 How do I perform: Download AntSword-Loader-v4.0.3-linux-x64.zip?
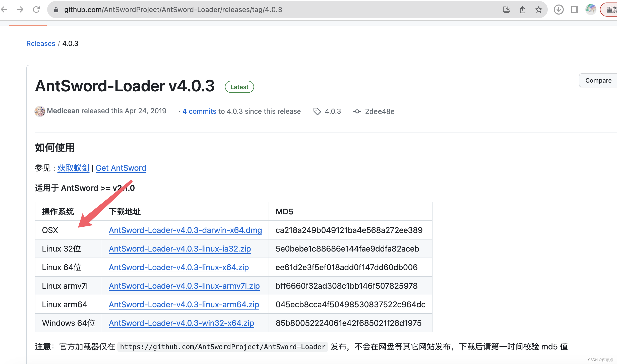point(179,267)
